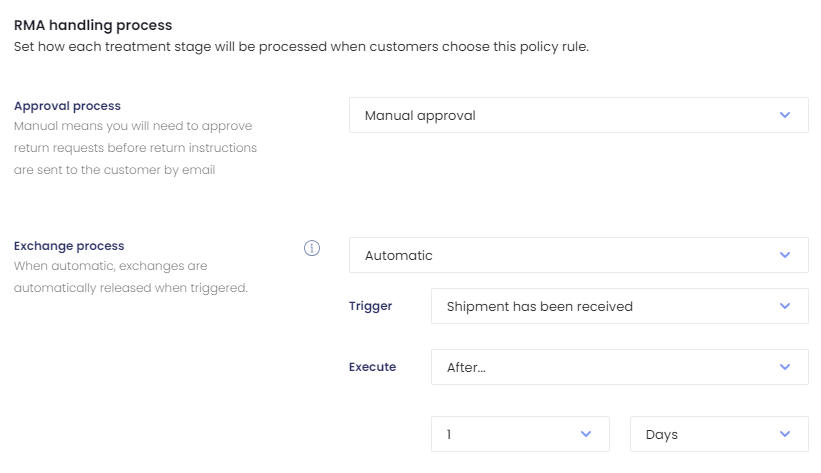Click the Manual approval description text
This screenshot has width=821, height=473.
pyautogui.click(x=135, y=148)
